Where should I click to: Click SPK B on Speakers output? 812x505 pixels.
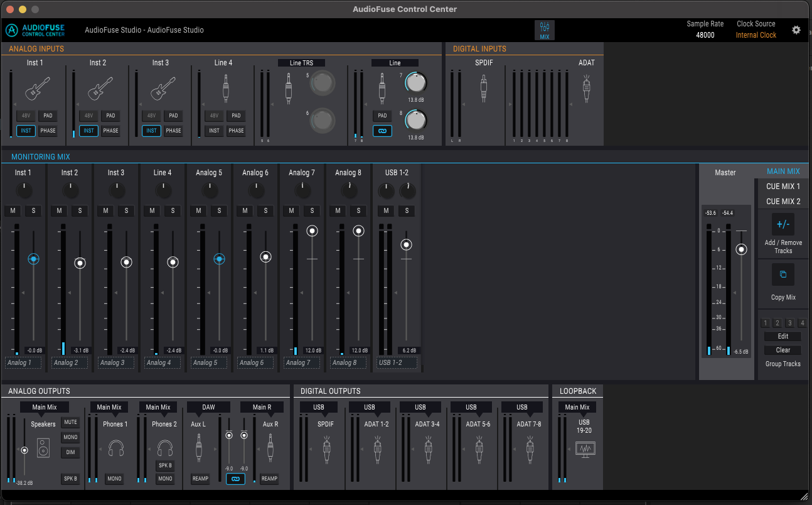[70, 479]
